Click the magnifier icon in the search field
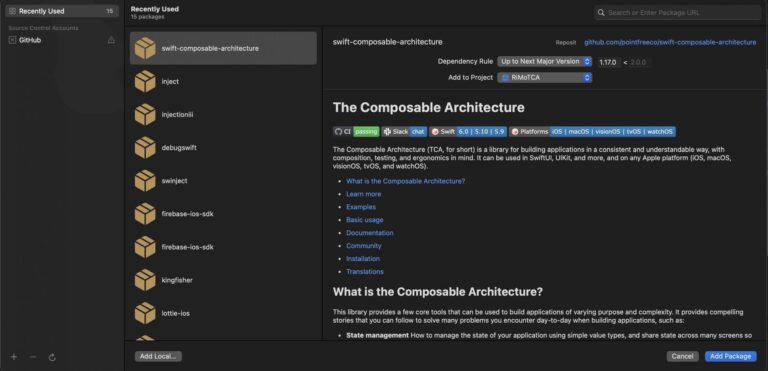 (601, 13)
